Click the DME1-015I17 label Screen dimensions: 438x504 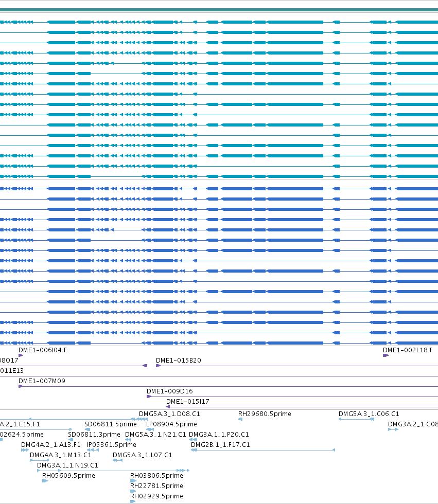point(187,402)
